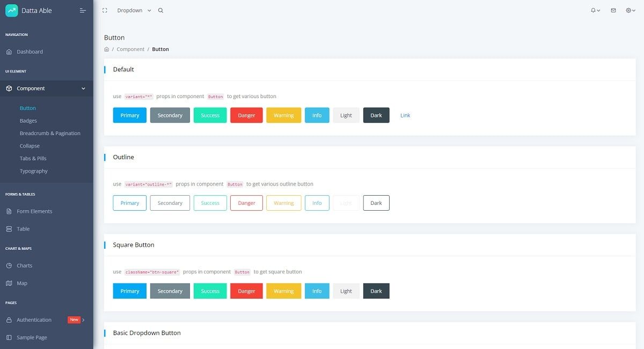This screenshot has height=349, width=644.
Task: Open settings via the gear icon
Action: pyautogui.click(x=628, y=10)
